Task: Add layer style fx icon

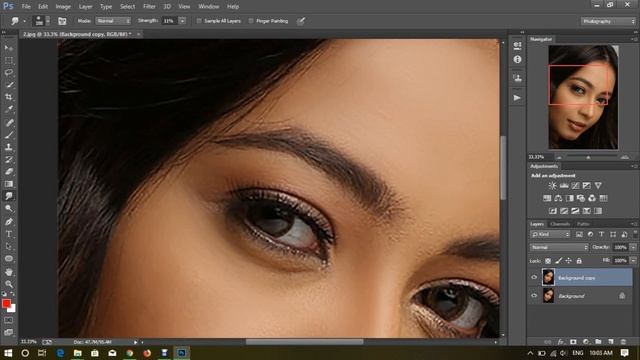Action: [561, 342]
